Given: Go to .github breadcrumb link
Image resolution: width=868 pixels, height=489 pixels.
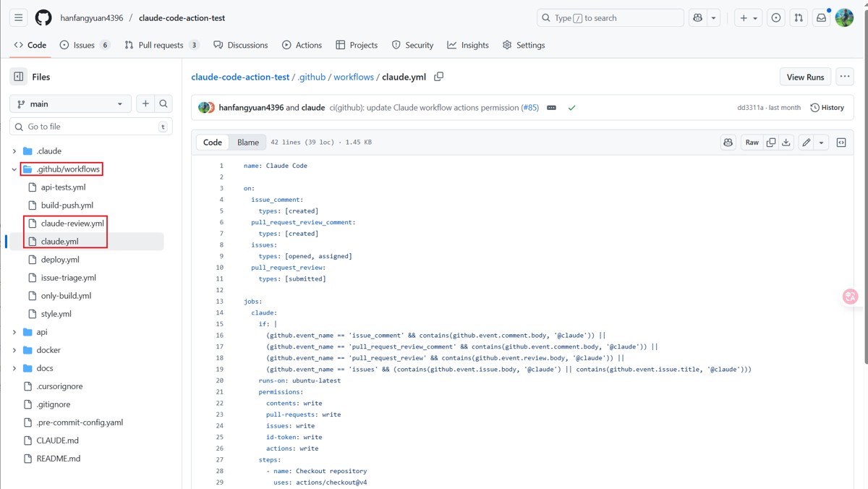Looking at the screenshot, I should tap(312, 77).
